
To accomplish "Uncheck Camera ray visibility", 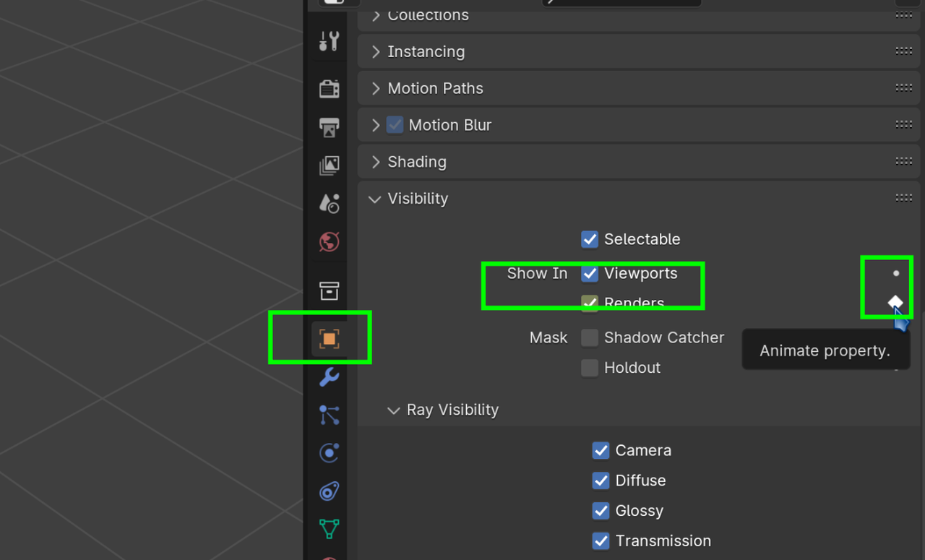I will pos(601,450).
